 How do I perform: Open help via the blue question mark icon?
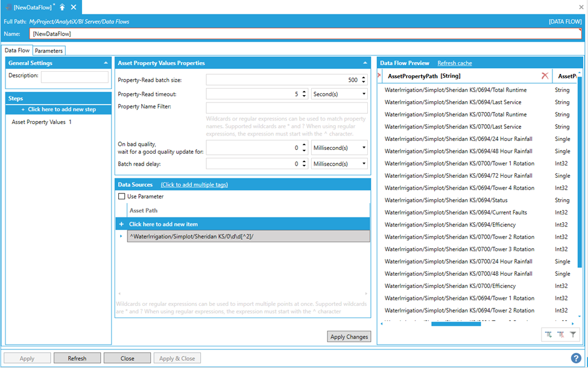(576, 358)
